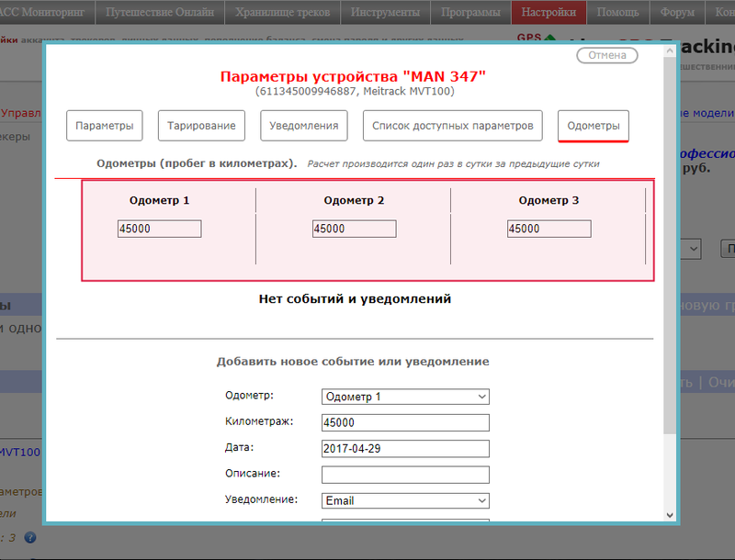Open the Настройки menu item

[x=549, y=12]
